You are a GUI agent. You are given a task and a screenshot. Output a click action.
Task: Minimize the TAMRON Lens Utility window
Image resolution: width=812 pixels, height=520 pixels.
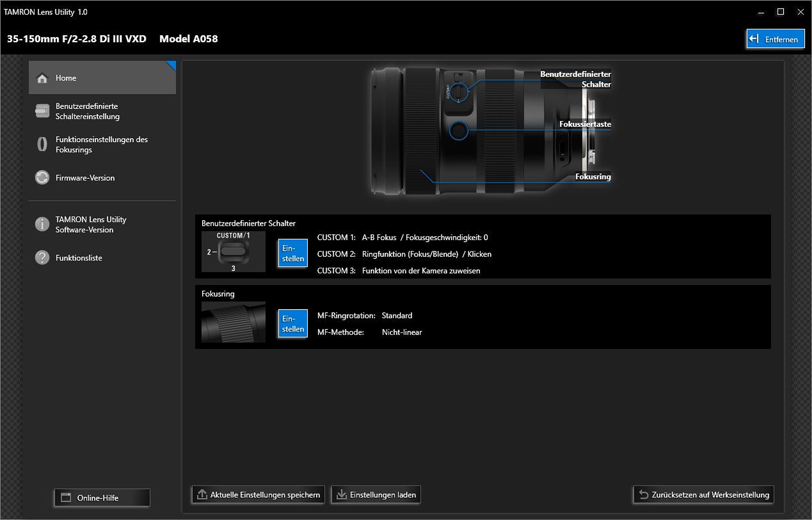[x=761, y=12]
